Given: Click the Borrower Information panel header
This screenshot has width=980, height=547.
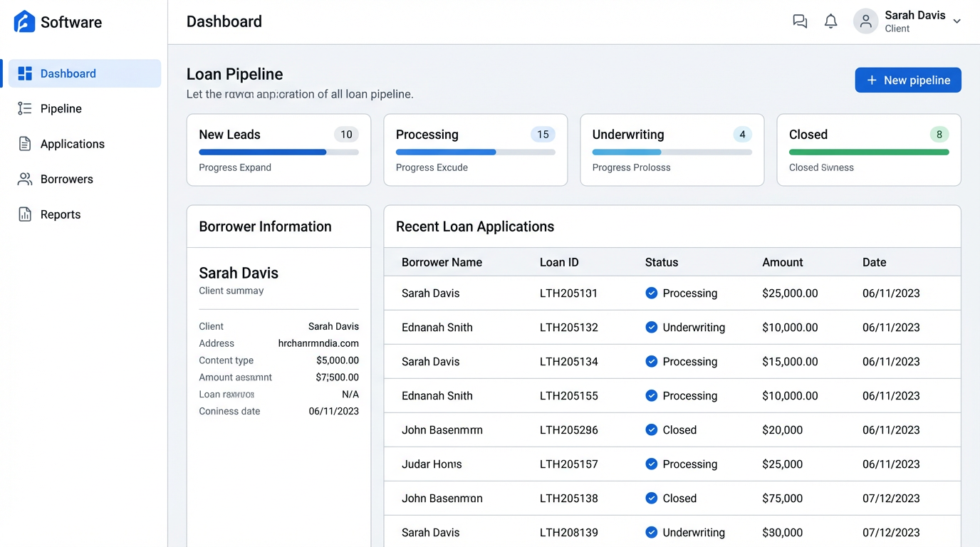Looking at the screenshot, I should click(x=265, y=226).
